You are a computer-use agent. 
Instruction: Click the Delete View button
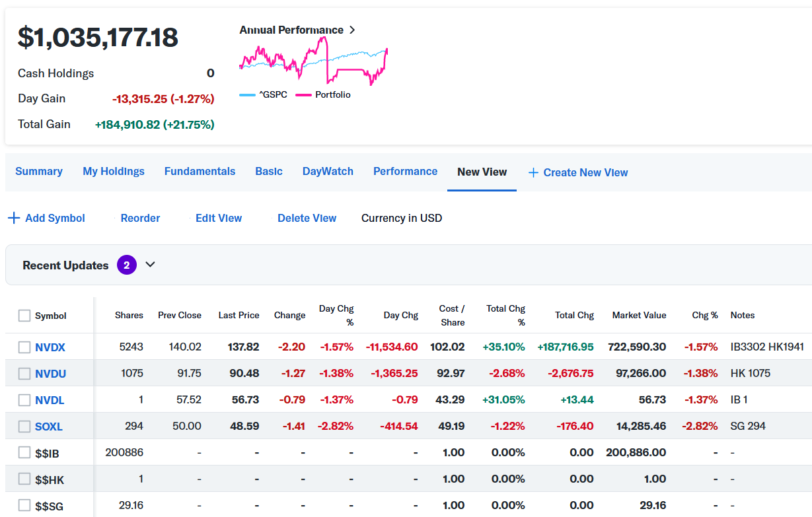pyautogui.click(x=307, y=218)
